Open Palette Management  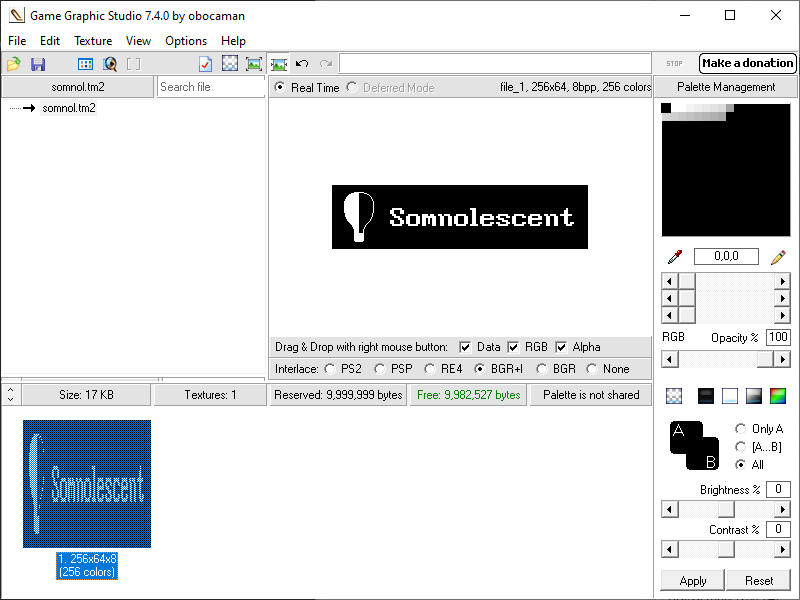pyautogui.click(x=726, y=87)
